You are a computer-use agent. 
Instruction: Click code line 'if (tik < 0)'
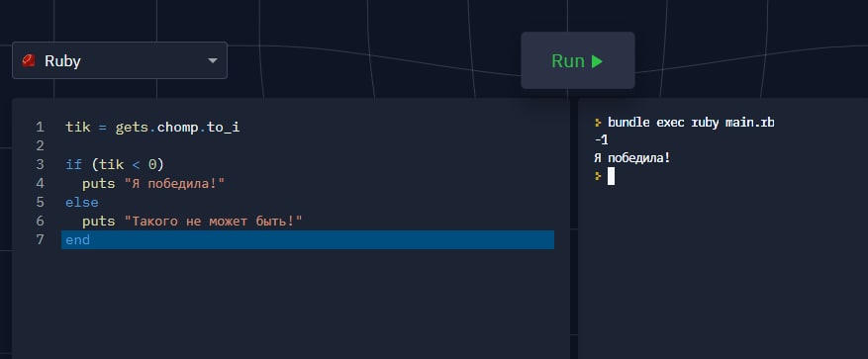pyautogui.click(x=115, y=164)
